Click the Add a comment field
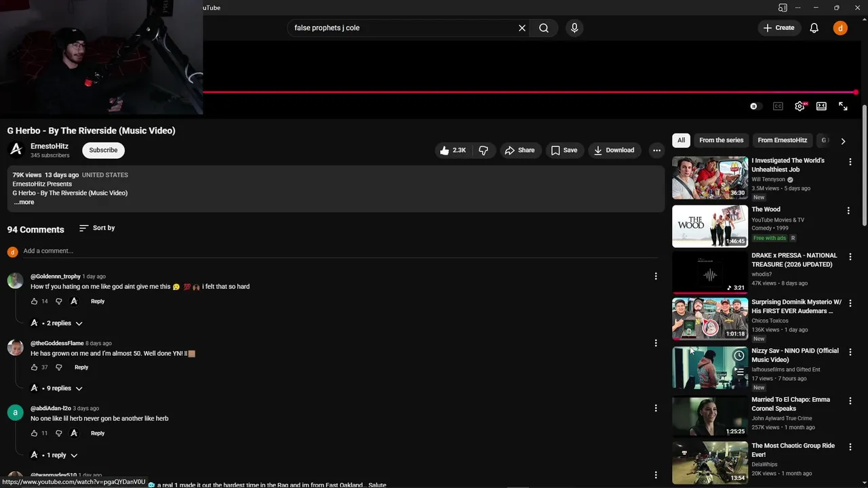The height and width of the screenshot is (488, 868). pyautogui.click(x=340, y=251)
